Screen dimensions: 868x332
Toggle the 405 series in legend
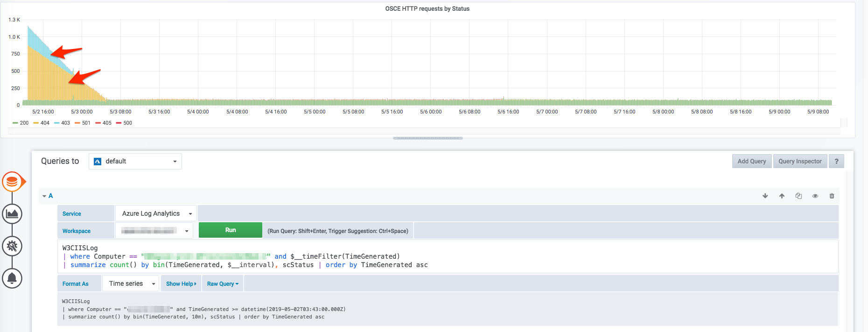103,123
